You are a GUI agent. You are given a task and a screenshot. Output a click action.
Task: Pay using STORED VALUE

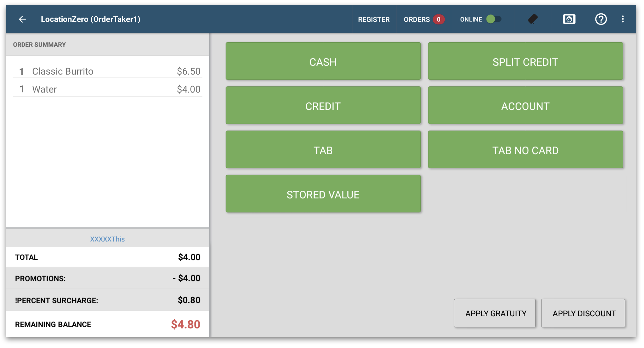pyautogui.click(x=323, y=194)
